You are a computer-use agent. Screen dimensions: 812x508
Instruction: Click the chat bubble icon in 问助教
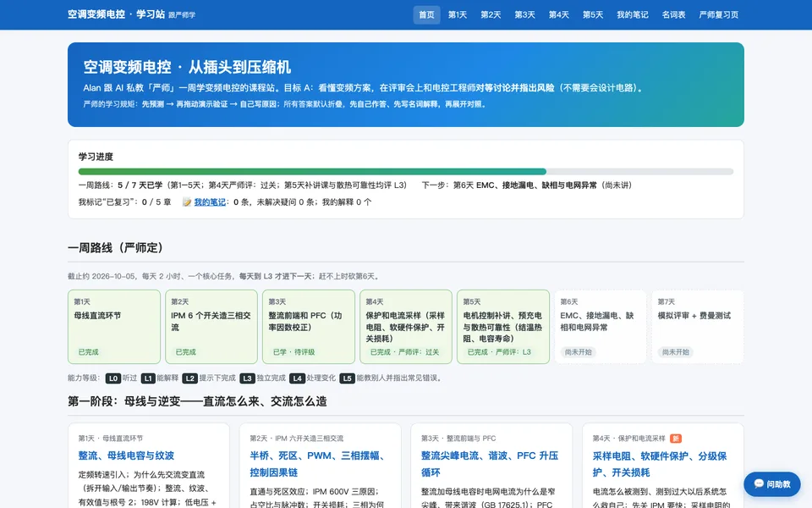759,483
